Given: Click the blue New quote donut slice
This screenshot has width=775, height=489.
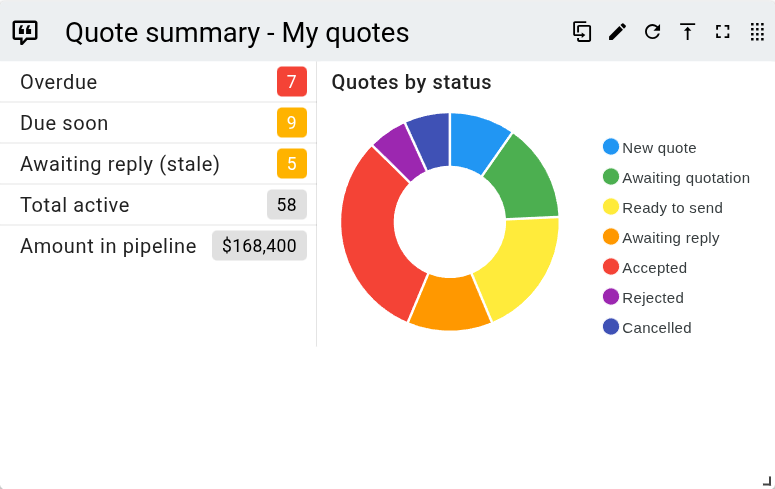Looking at the screenshot, I should point(474,142).
